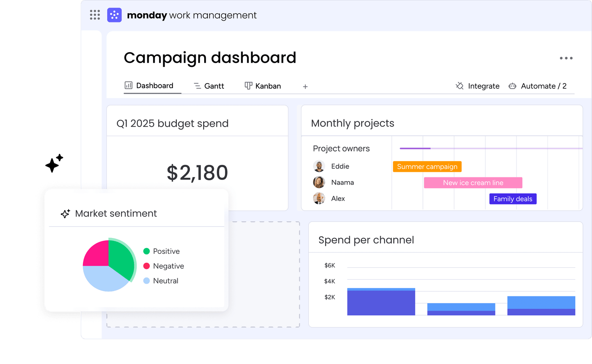592x364 pixels.
Task: Click the Integrate plug icon
Action: [460, 86]
